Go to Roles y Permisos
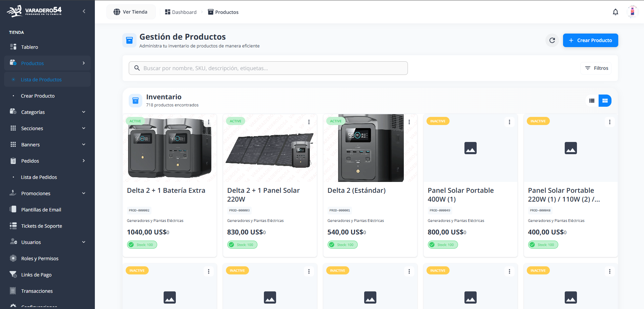Screen dimensions: 644x309 tap(40, 259)
